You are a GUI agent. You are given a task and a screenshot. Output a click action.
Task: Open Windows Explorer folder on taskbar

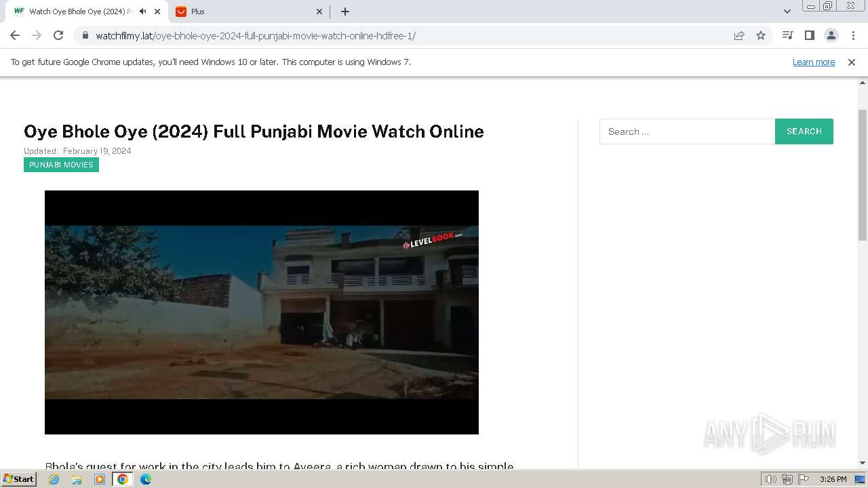pos(77,479)
